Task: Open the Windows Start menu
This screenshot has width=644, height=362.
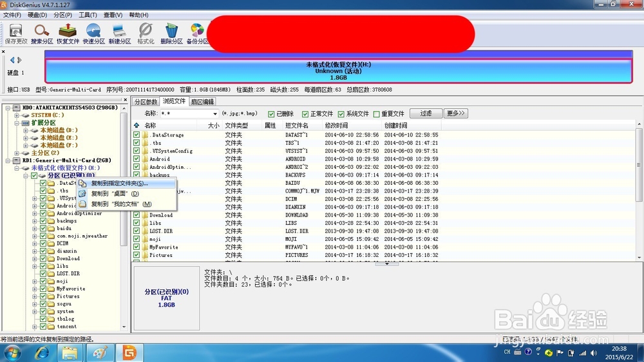Action: (x=12, y=352)
